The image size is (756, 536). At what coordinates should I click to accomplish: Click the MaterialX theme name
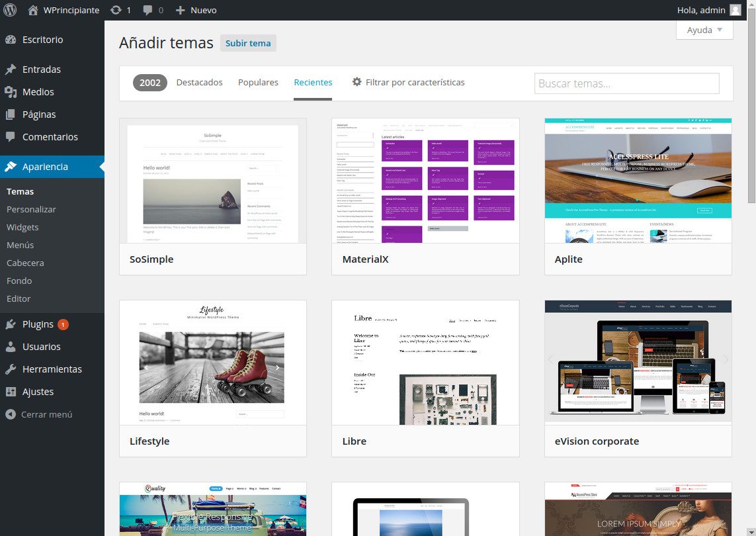[365, 259]
